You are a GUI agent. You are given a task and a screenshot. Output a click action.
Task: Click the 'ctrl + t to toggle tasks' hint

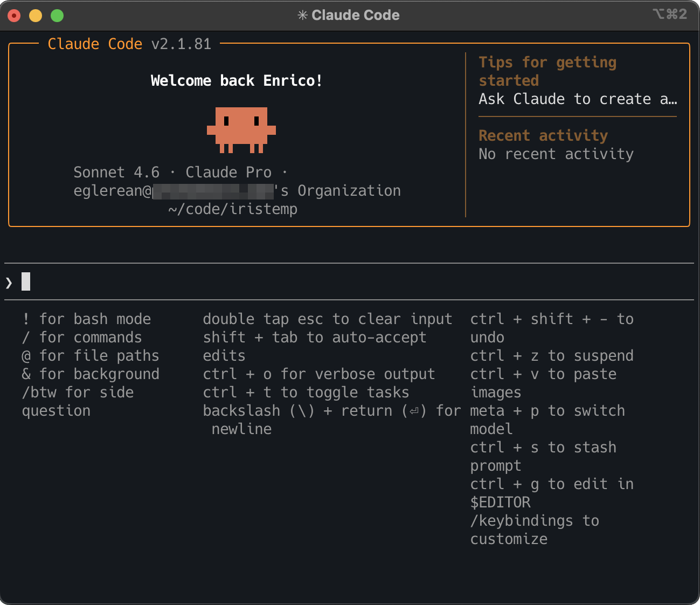coord(306,393)
